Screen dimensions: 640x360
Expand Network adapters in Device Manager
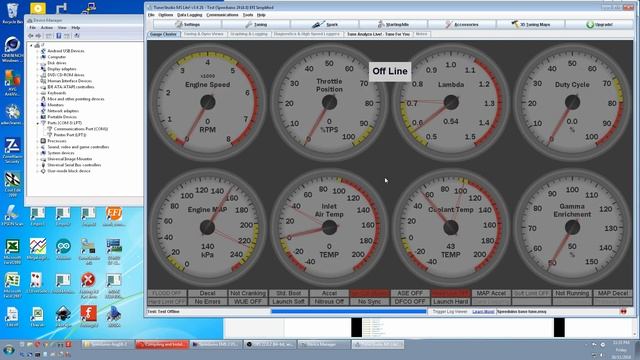pos(38,111)
